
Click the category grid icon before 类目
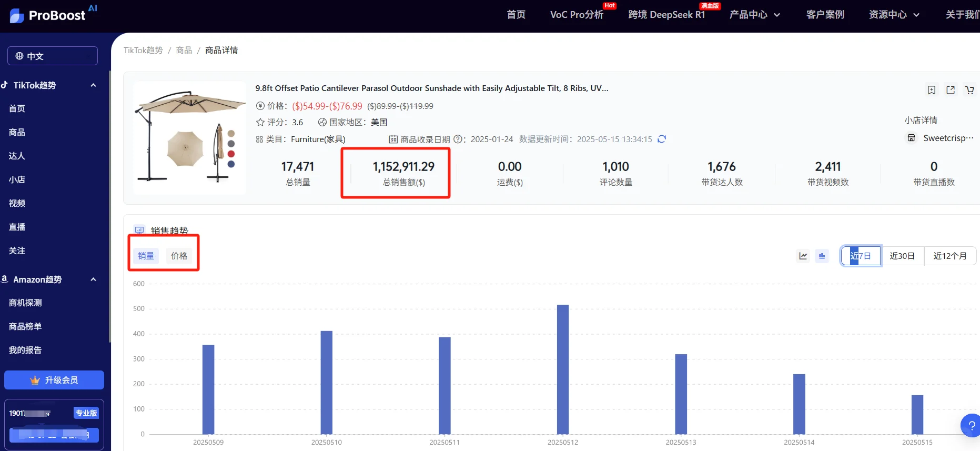pyautogui.click(x=259, y=139)
